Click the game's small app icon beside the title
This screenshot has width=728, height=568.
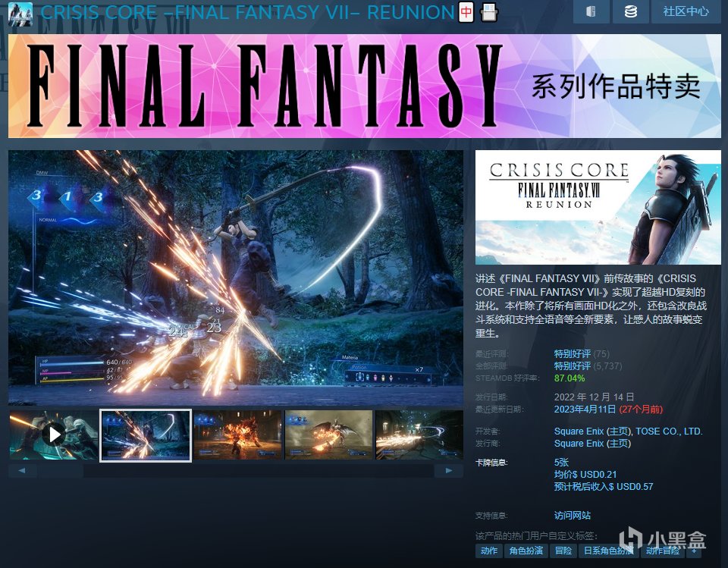pyautogui.click(x=20, y=13)
